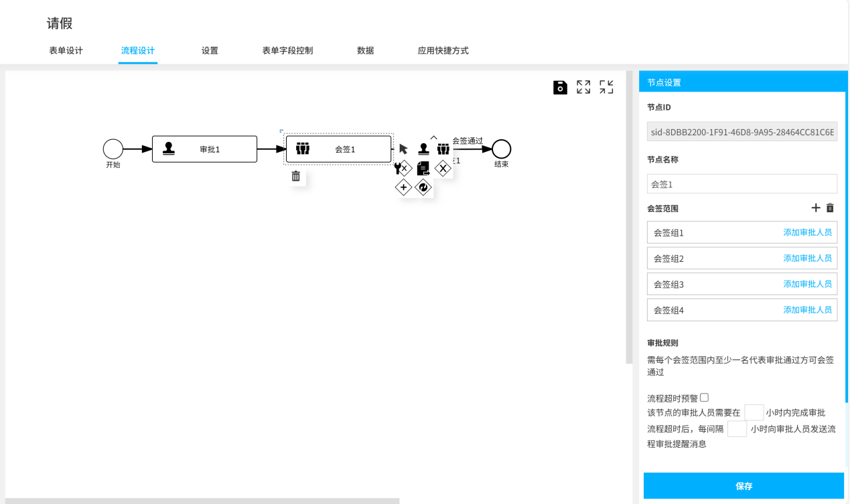Click the 会签通过 sequence flow label
This screenshot has height=504, width=850.
(468, 141)
